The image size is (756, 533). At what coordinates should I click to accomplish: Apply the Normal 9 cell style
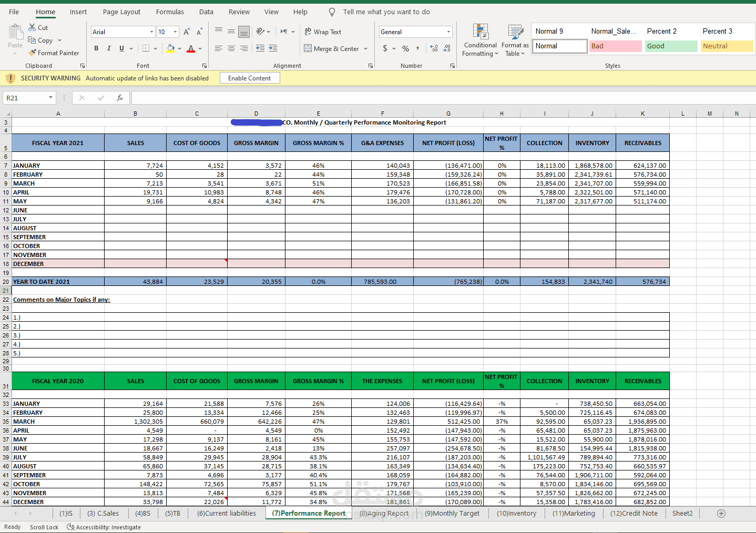(559, 32)
